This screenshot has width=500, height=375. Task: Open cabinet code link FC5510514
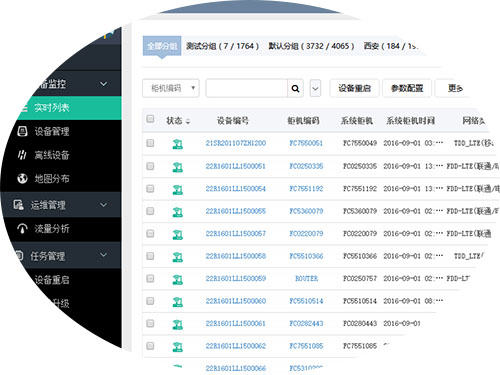(306, 301)
